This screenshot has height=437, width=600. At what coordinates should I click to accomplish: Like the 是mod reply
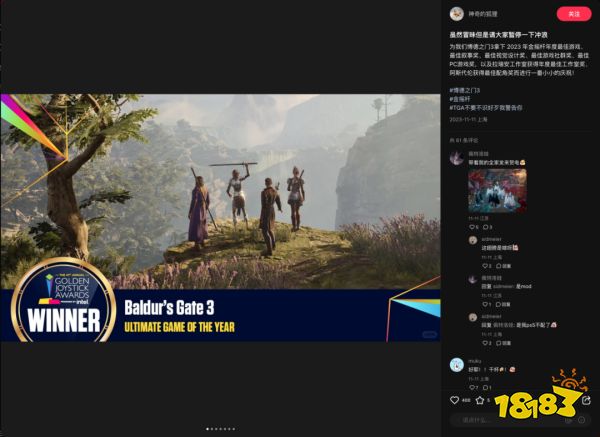[486, 304]
